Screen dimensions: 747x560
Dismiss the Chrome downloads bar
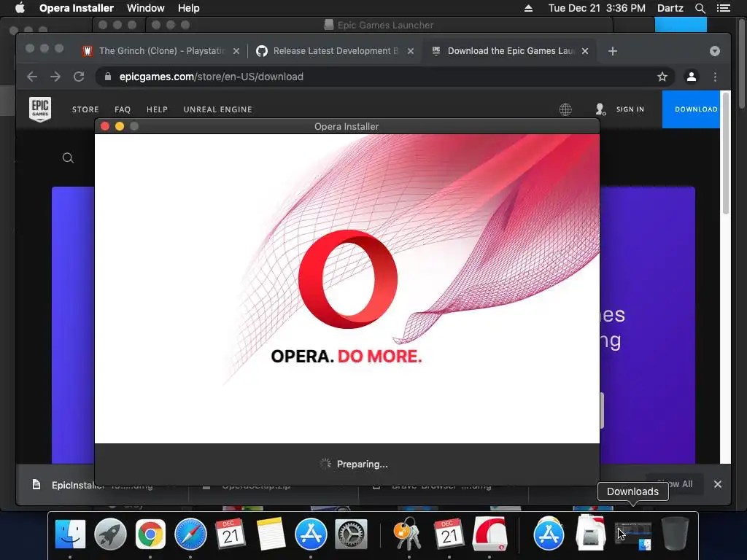coord(718,484)
